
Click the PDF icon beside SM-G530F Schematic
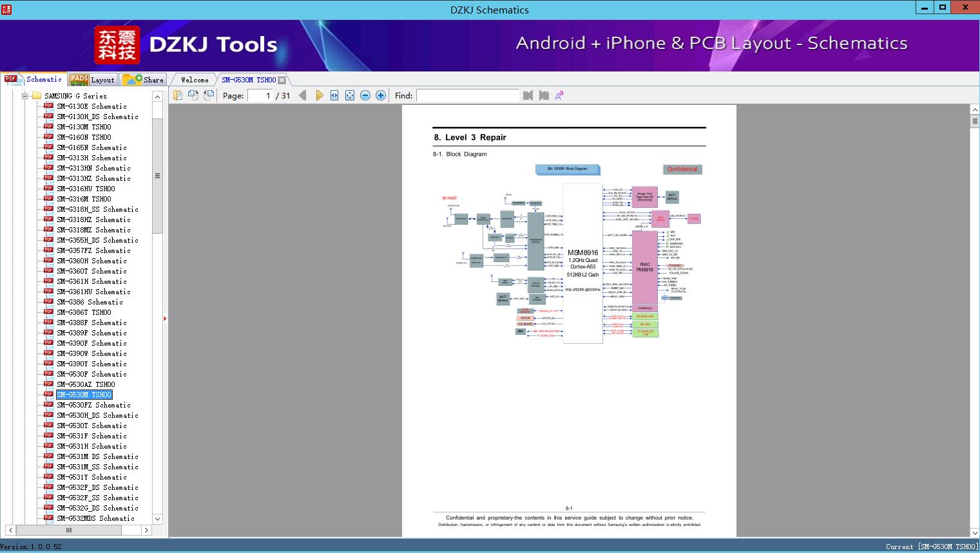click(x=48, y=374)
